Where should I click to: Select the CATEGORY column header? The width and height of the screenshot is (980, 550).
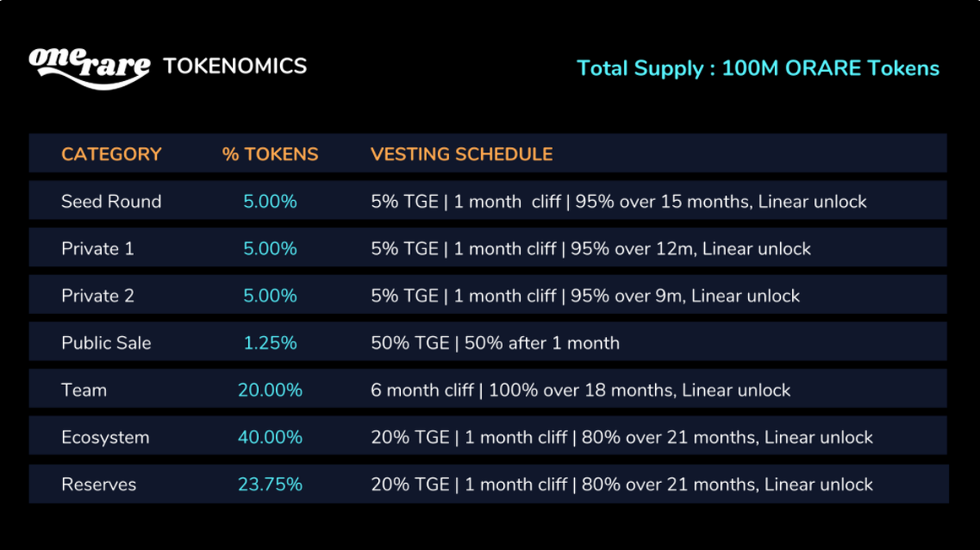pyautogui.click(x=111, y=154)
